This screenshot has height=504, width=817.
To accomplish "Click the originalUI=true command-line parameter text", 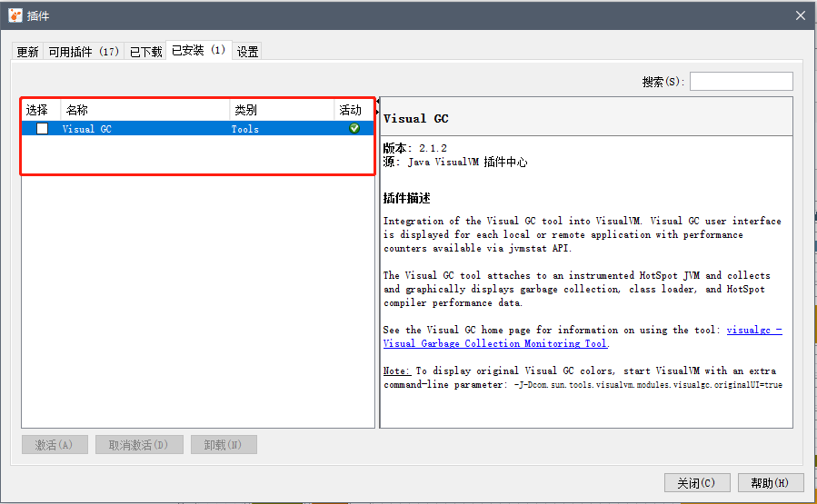I will (x=649, y=385).
